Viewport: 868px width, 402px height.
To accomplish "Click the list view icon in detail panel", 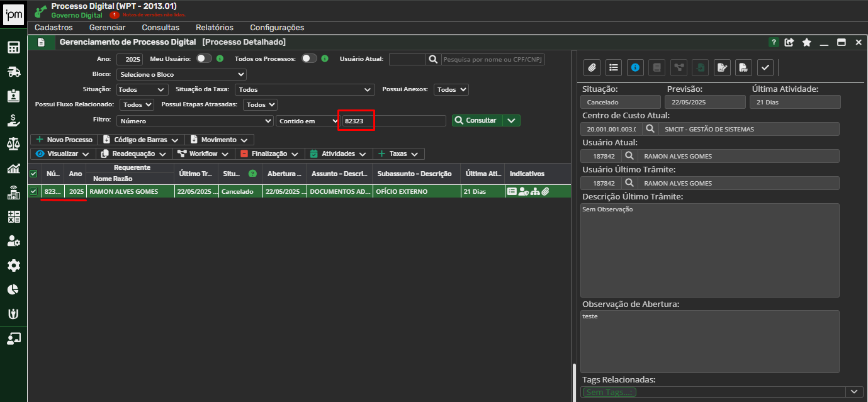I will [614, 67].
